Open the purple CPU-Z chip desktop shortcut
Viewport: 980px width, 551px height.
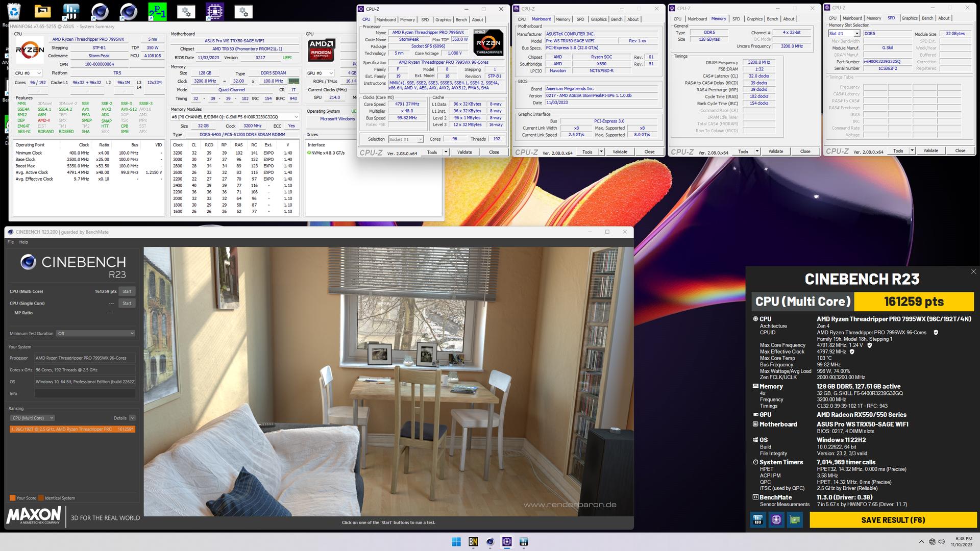tap(216, 10)
